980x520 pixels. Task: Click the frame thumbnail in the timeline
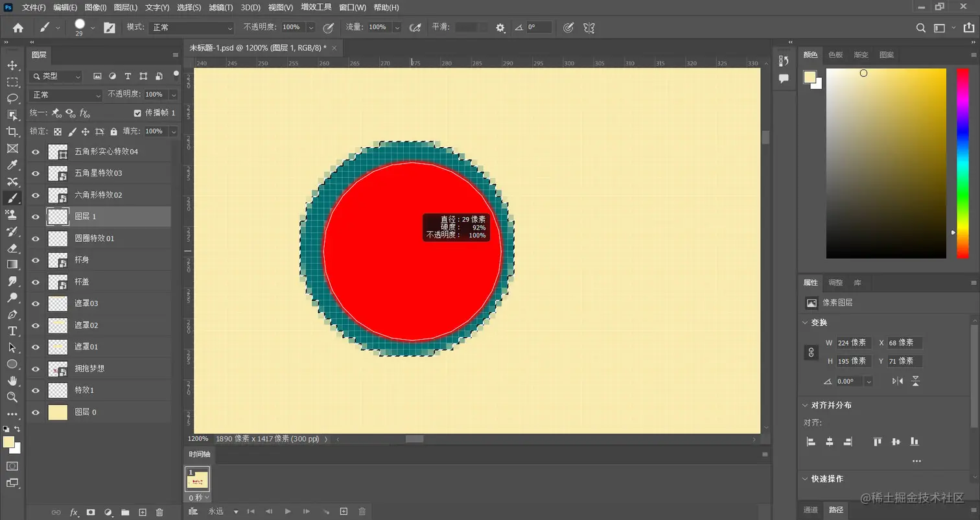pyautogui.click(x=197, y=479)
